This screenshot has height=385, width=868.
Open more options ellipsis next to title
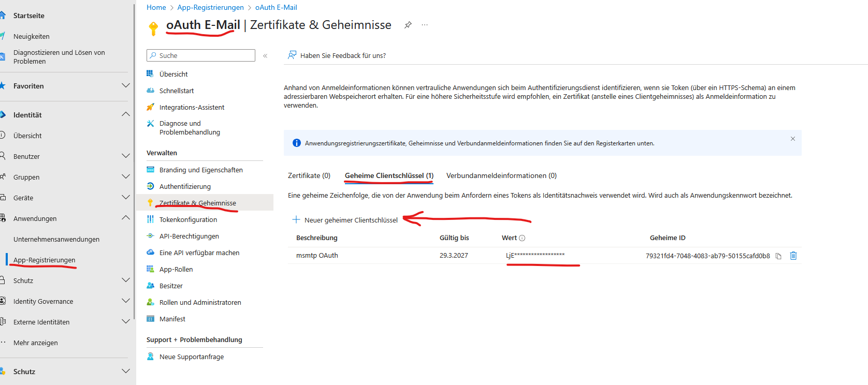tap(425, 25)
